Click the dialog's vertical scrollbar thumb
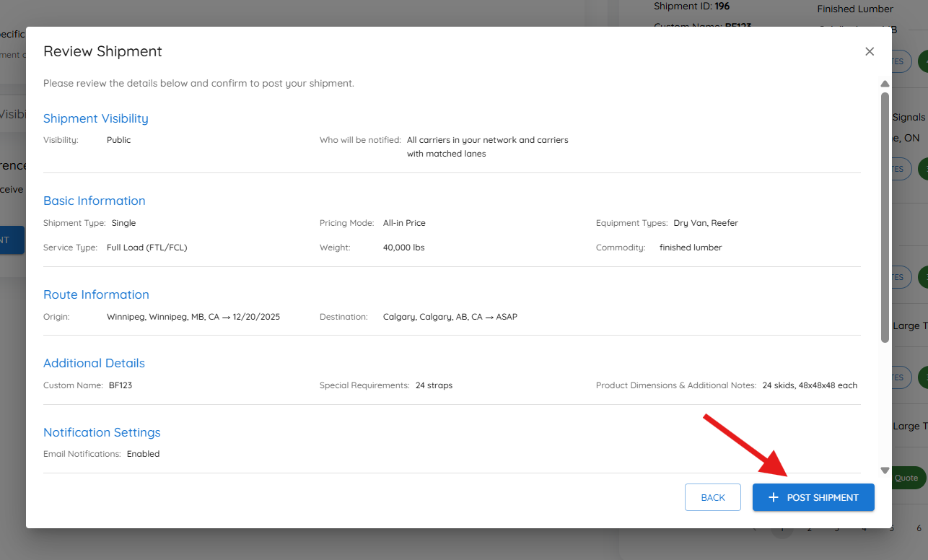The height and width of the screenshot is (560, 928). [885, 216]
